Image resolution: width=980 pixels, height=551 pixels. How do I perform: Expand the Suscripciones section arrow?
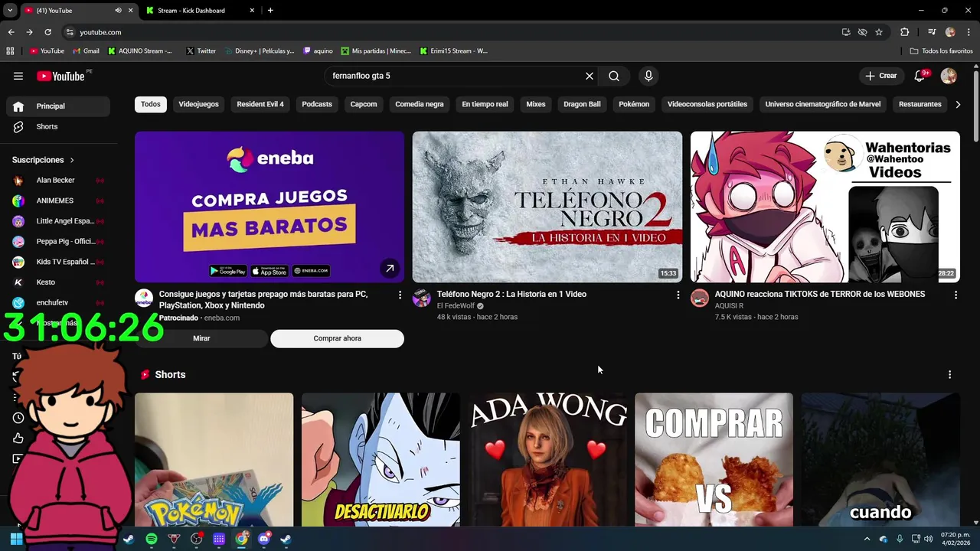(x=72, y=160)
